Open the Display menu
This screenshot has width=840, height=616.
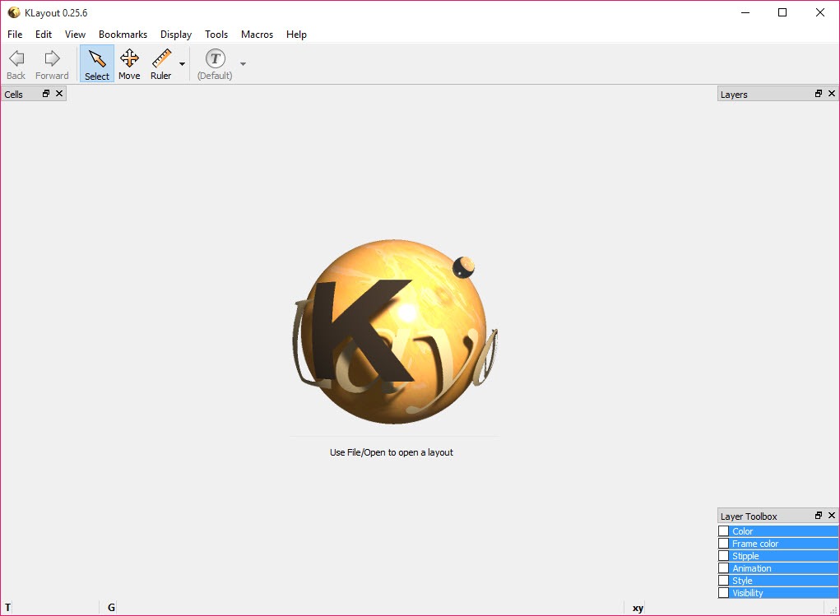(x=176, y=35)
